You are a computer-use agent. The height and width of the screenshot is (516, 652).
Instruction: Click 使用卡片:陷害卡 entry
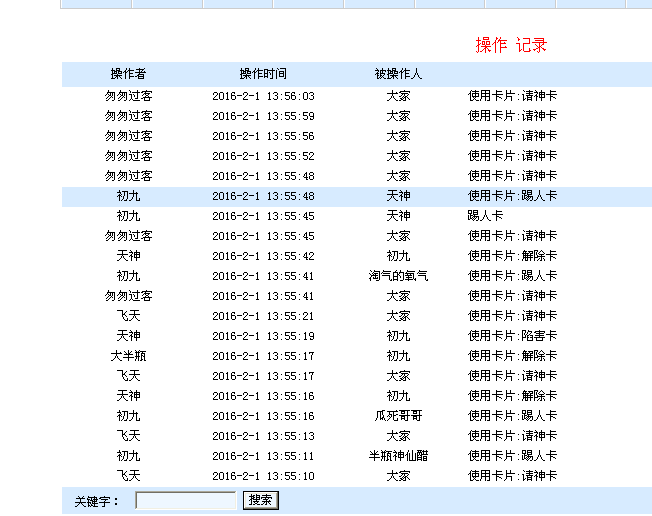click(512, 336)
